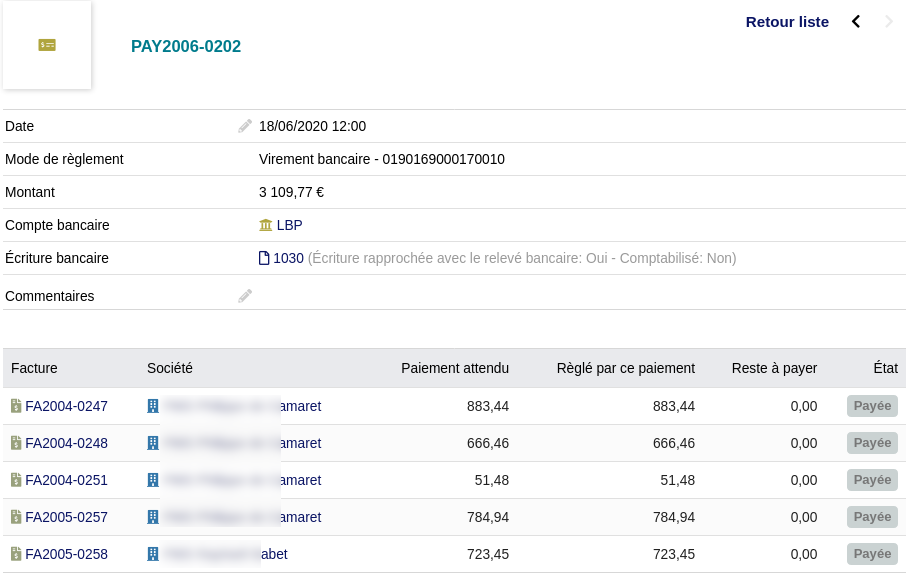Click the payment card icon at top left
Screen dimensions: 913x578
(46, 44)
